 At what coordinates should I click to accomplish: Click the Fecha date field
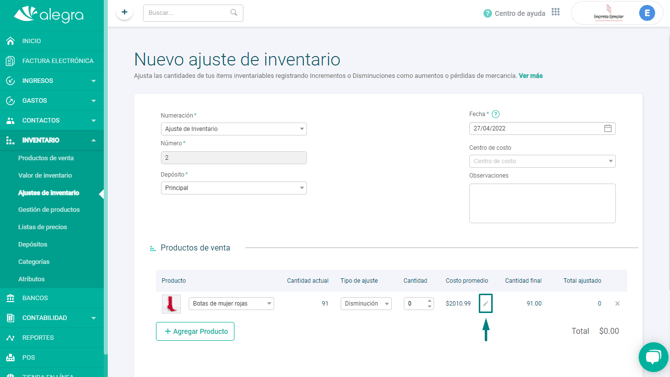click(x=542, y=128)
